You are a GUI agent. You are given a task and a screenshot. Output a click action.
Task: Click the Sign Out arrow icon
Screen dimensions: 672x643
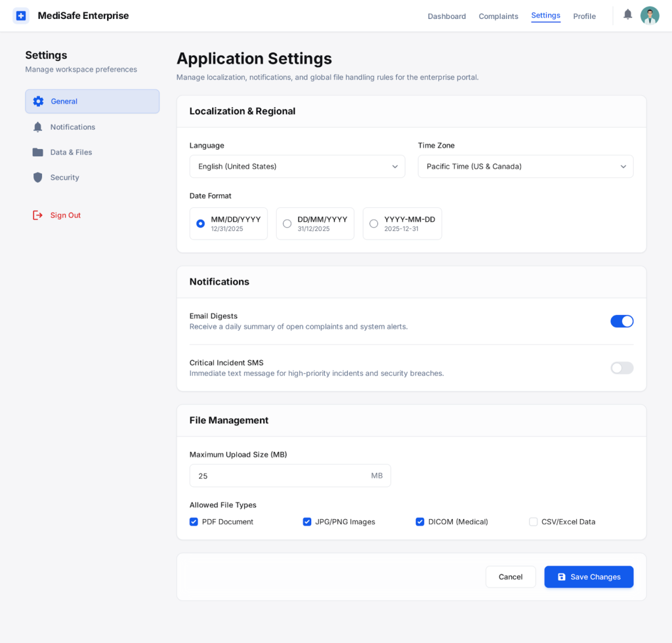click(x=38, y=215)
